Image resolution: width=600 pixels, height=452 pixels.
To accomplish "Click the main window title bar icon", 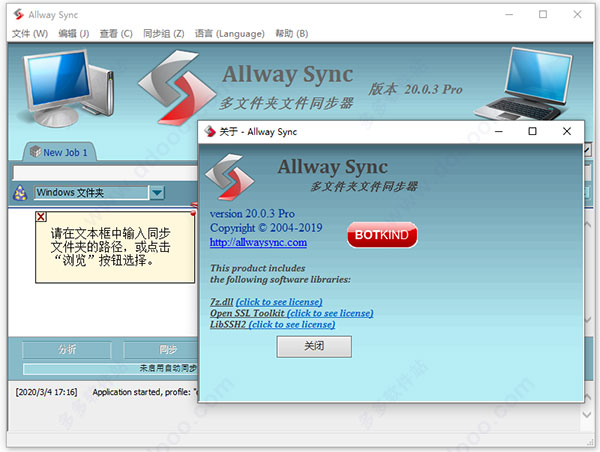I will pos(18,15).
